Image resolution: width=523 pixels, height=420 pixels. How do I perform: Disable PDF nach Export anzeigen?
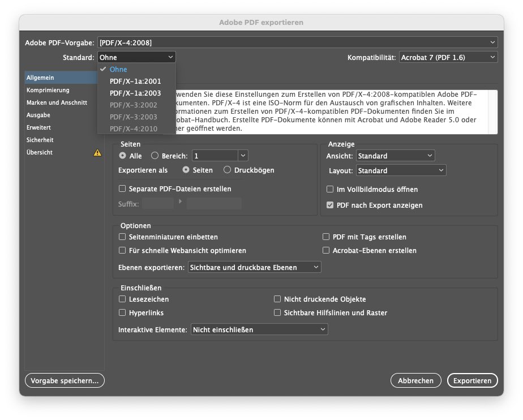(x=330, y=205)
